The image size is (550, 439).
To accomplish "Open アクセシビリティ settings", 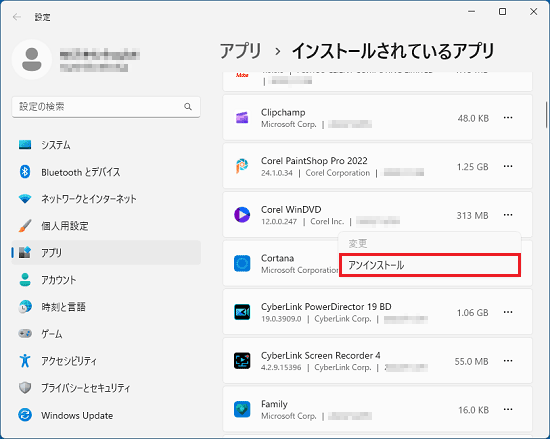I will tap(69, 361).
